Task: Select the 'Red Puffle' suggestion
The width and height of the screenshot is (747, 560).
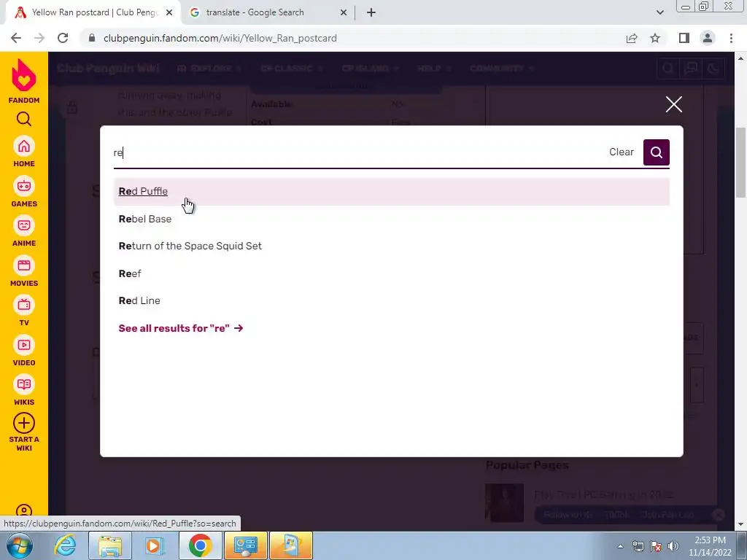Action: tap(392, 192)
